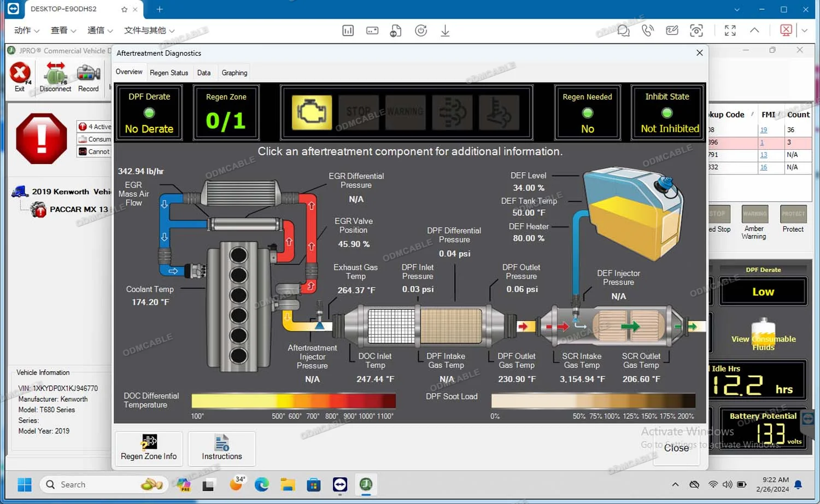Click the remote reboot refresh icon
Image resolution: width=820 pixels, height=504 pixels.
421,31
